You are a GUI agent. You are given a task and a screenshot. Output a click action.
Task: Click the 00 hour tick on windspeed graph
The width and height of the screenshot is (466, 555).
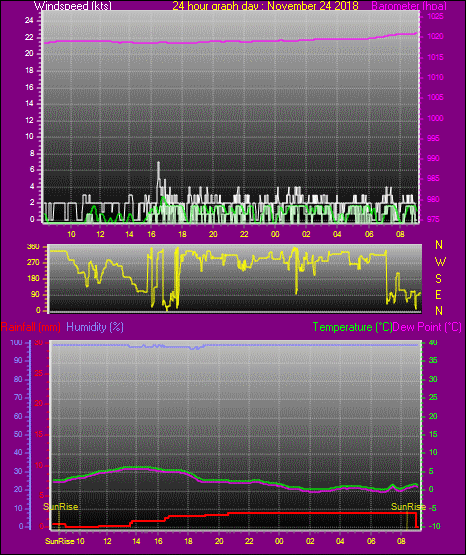pos(275,234)
